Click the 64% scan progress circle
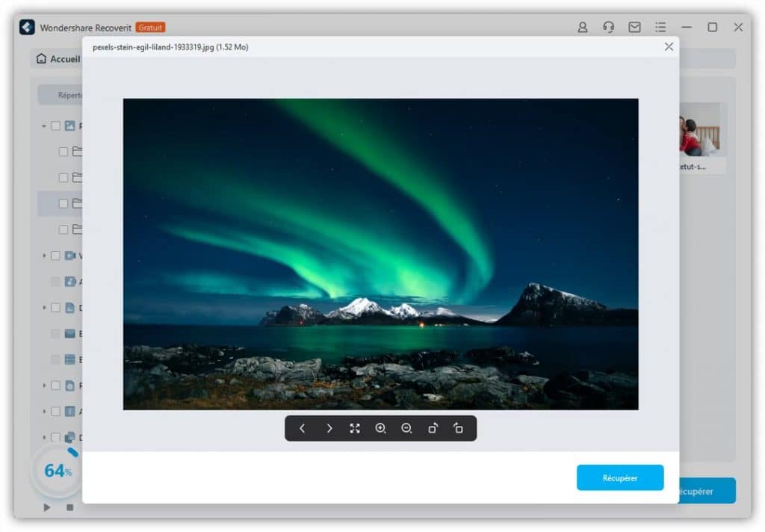Image resolution: width=765 pixels, height=532 pixels. pyautogui.click(x=56, y=470)
